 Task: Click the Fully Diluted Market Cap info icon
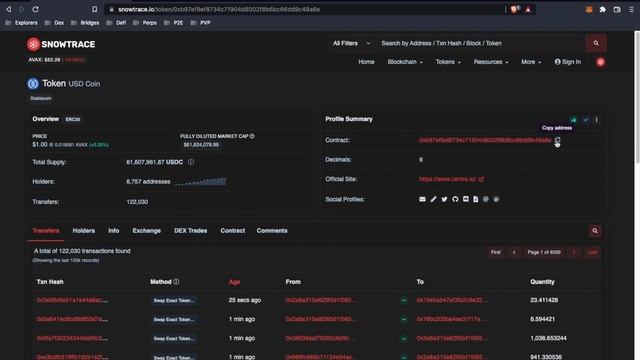point(252,136)
